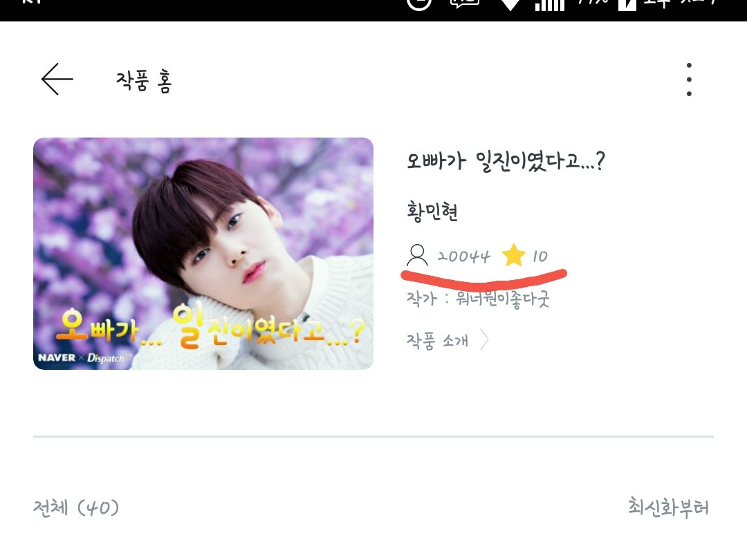Tap the signal strength bars icon

pyautogui.click(x=550, y=5)
